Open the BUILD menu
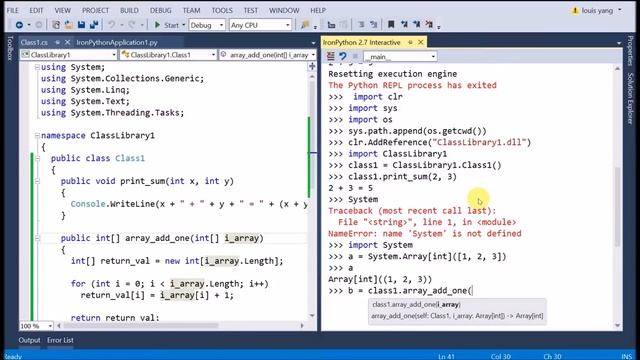 coord(129,10)
